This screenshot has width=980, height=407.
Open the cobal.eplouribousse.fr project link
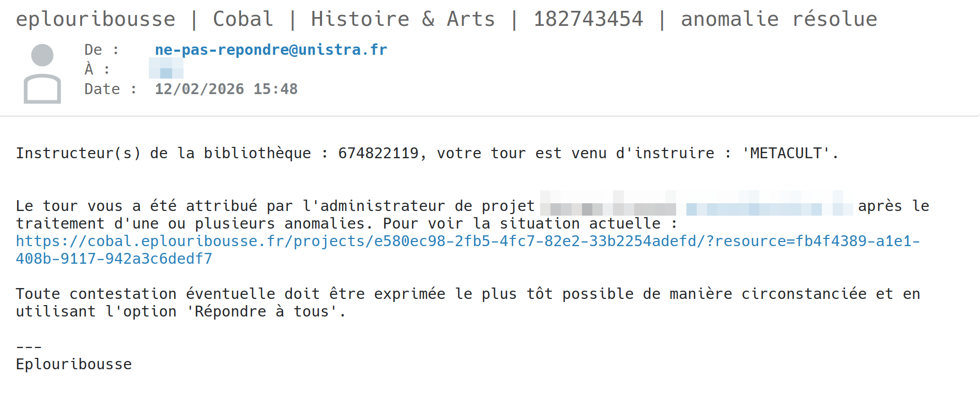tap(467, 241)
